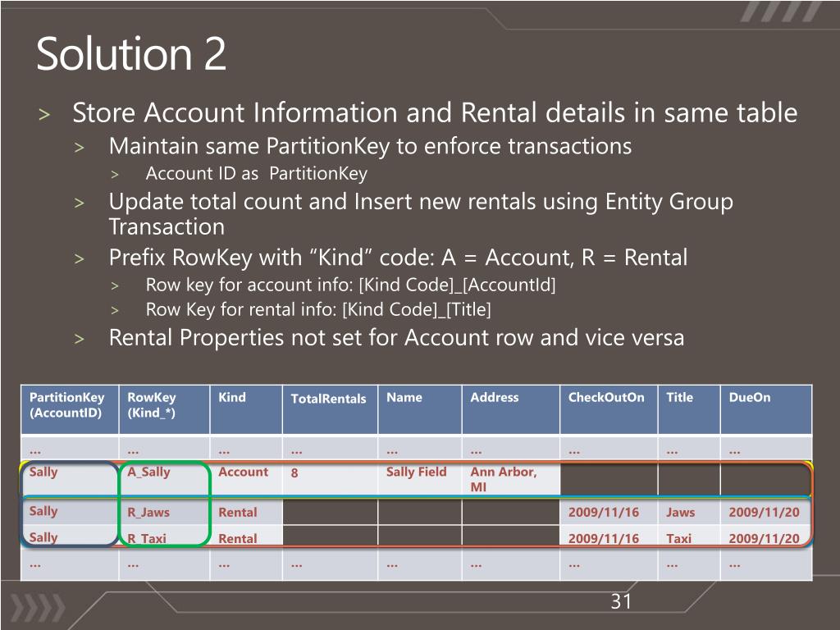Click the 'R_Jaws' row key cell
The height and width of the screenshot is (630, 840).
click(x=164, y=512)
